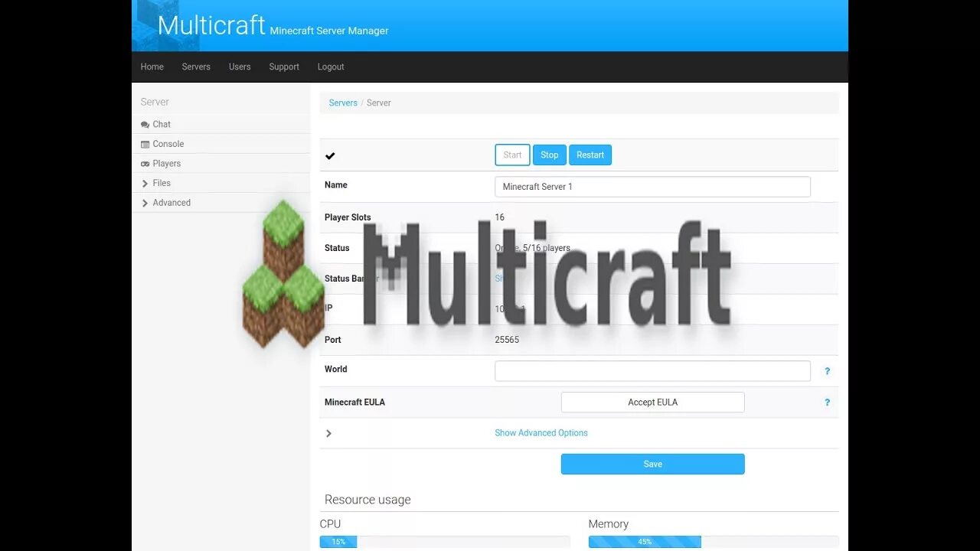Click the Minecraft EULA label

point(354,403)
